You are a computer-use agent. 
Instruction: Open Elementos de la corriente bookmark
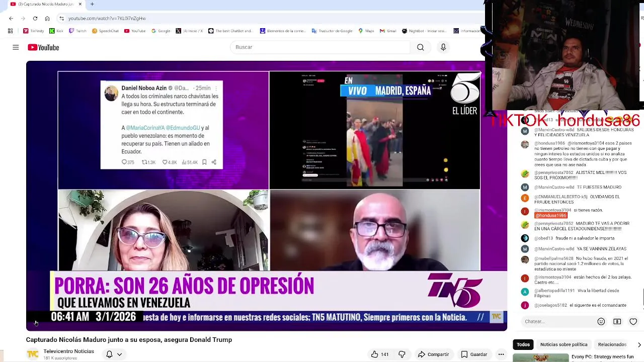(x=283, y=31)
